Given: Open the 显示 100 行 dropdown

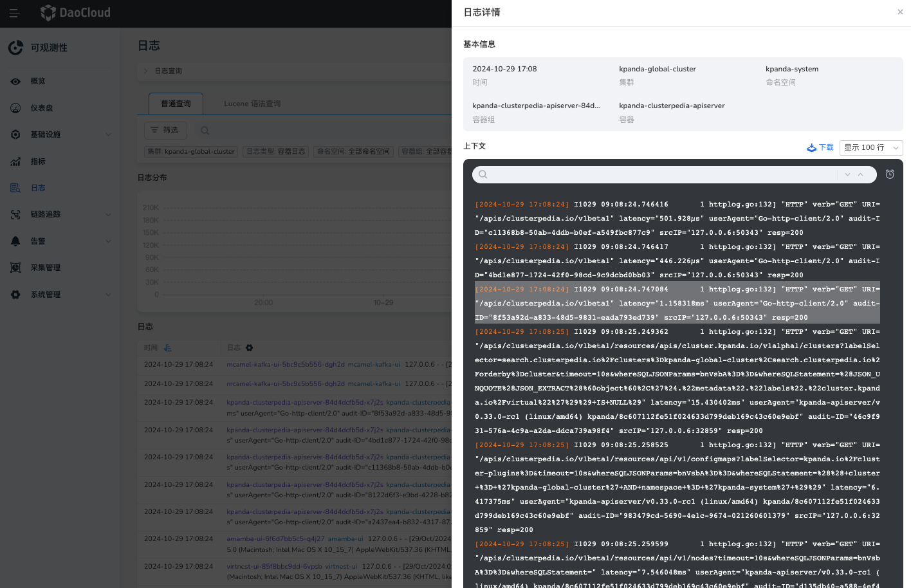Looking at the screenshot, I should click(x=871, y=147).
